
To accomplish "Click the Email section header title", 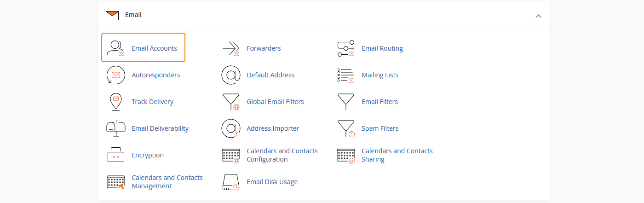I will 133,15.
